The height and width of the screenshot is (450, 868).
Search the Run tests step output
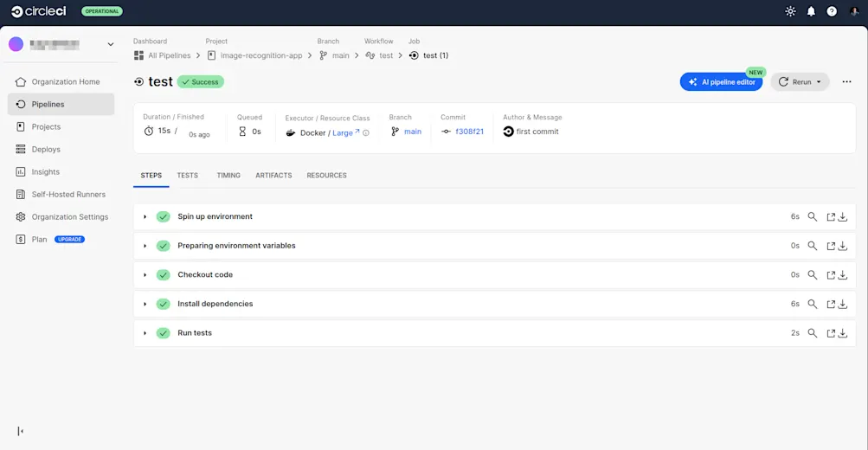pos(812,333)
